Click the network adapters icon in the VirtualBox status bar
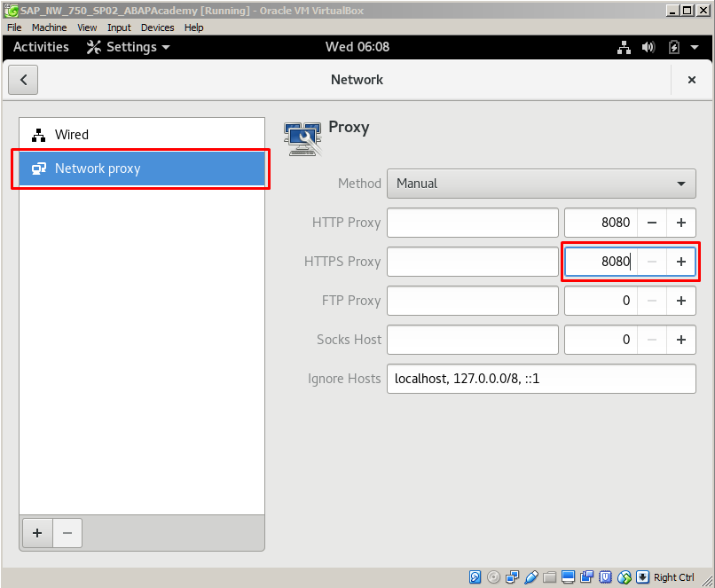 click(x=512, y=577)
